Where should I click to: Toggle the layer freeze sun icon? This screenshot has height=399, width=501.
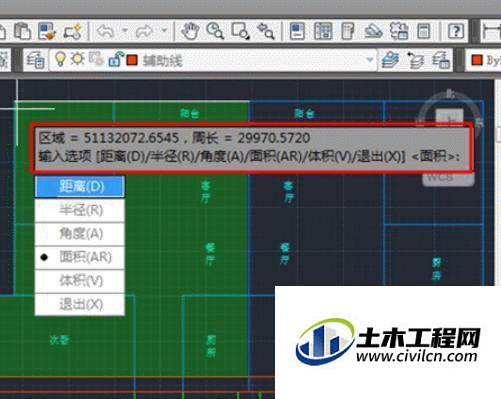click(78, 59)
